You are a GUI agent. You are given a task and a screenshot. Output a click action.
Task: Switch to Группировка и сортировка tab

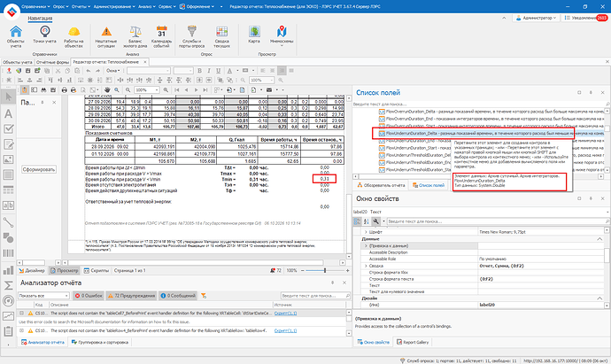tap(100, 342)
